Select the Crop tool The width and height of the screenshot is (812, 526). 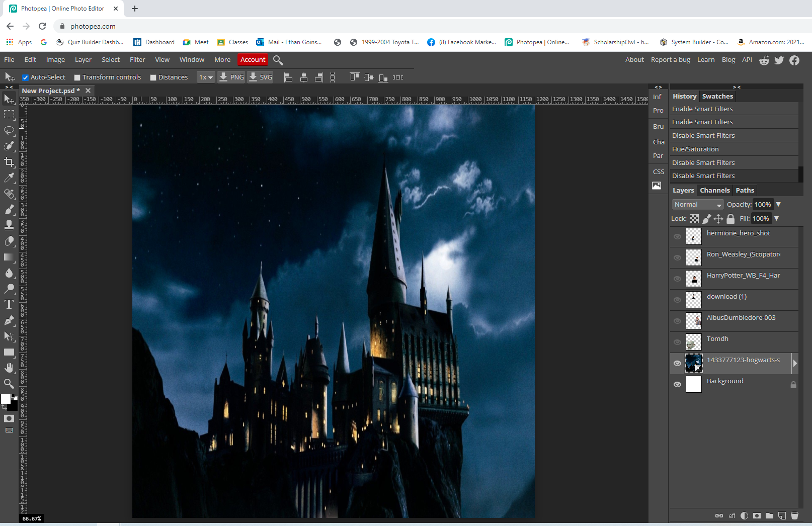pos(9,162)
